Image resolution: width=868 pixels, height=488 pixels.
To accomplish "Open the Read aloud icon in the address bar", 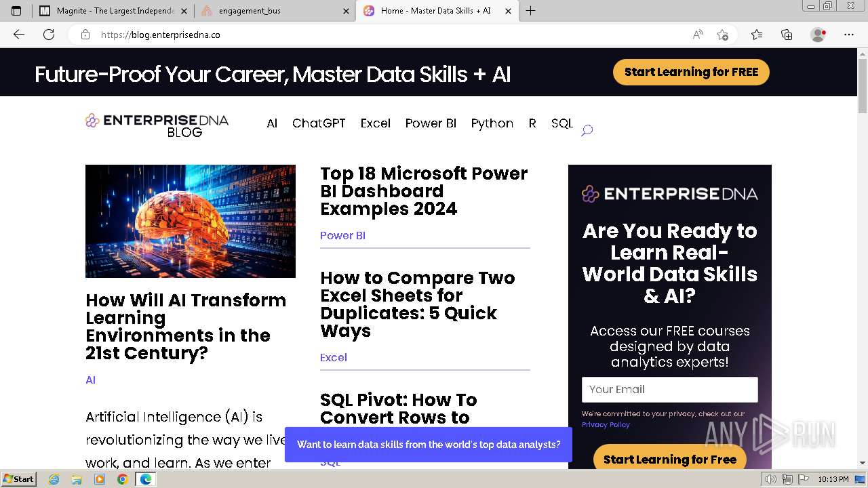I will pos(698,35).
